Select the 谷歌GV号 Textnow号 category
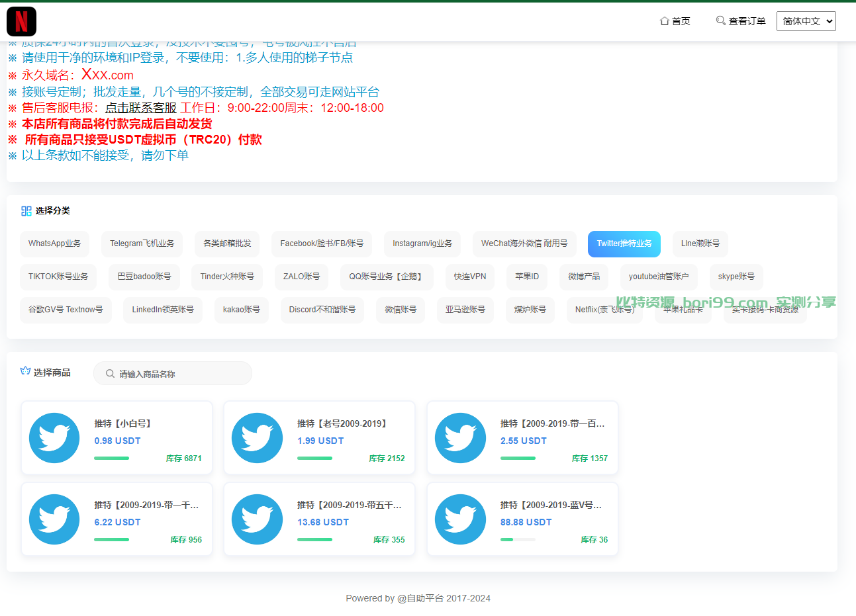The width and height of the screenshot is (856, 616). 66,310
